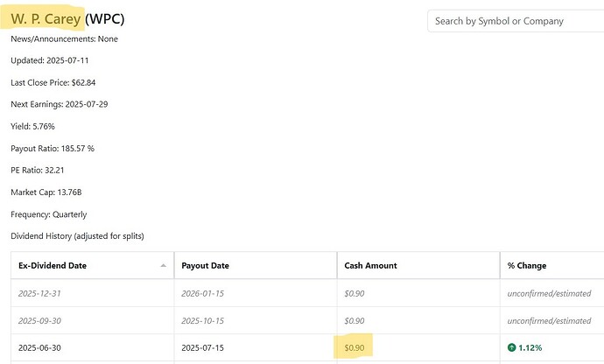The height and width of the screenshot is (364, 604).
Task: Click the Payout Date column header
Action: [256, 265]
